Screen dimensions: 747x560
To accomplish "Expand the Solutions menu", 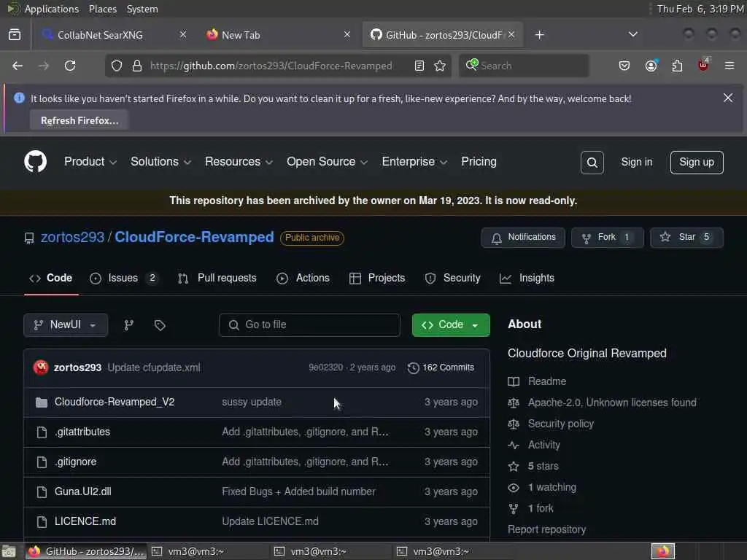I will pos(161,162).
